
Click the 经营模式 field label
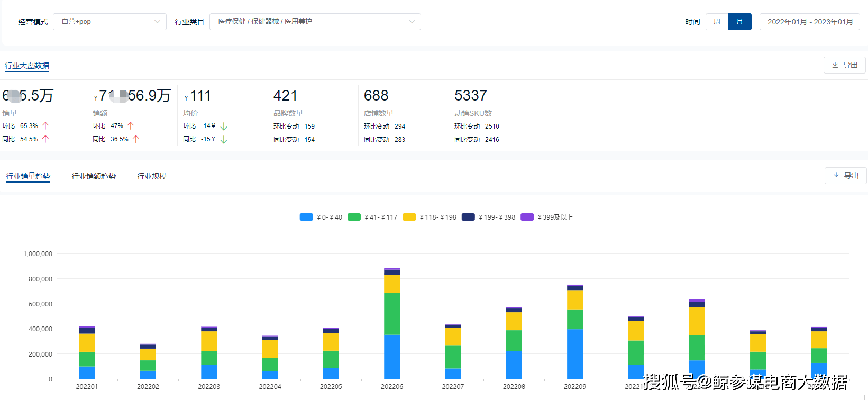coord(33,22)
